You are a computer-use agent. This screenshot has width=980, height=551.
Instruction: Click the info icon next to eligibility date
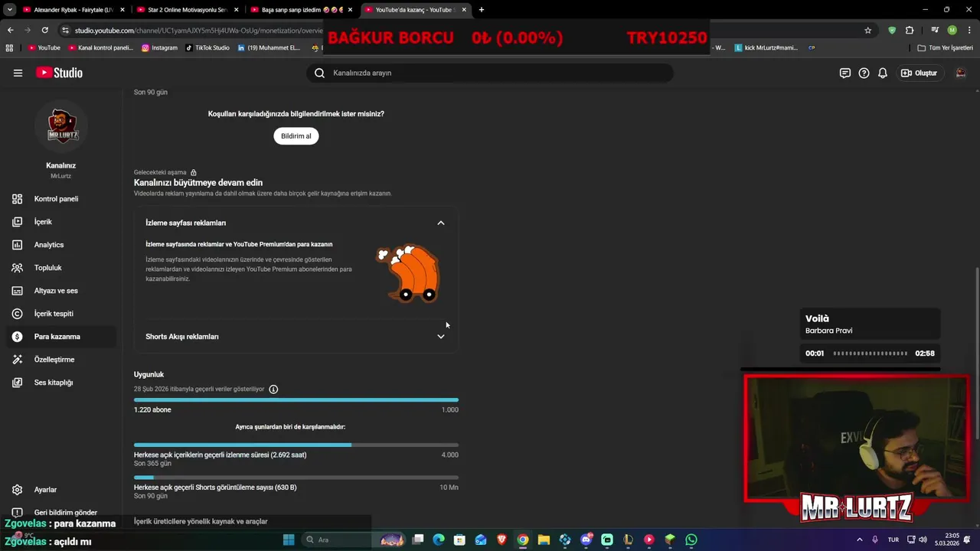(273, 389)
